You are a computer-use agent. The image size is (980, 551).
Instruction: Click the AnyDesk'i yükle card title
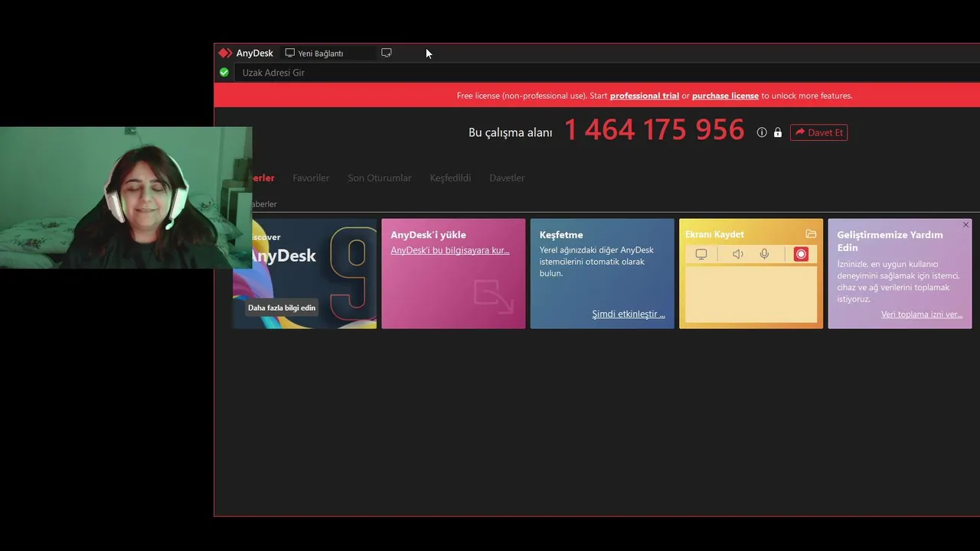pos(428,235)
